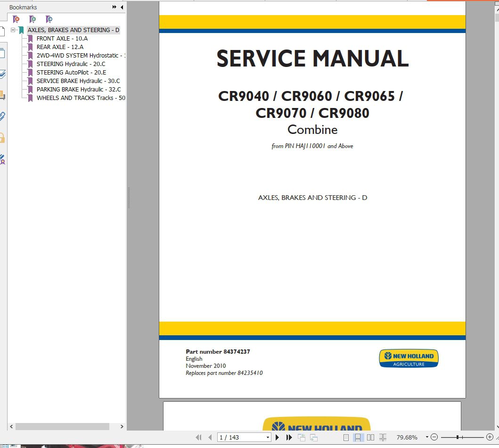Open the 2WD-4WD SYSTEM Hydrostatic bookmark
The image size is (499, 448).
(x=81, y=55)
